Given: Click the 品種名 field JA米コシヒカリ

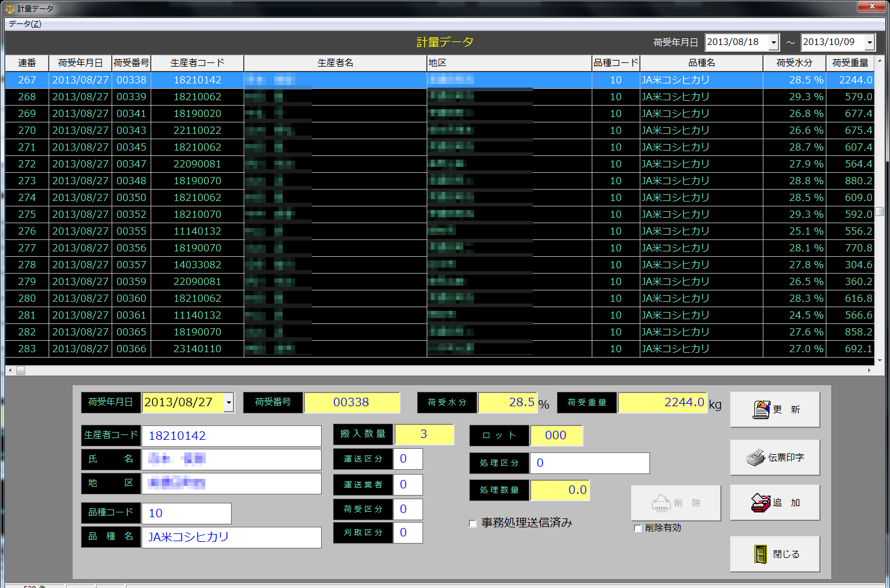Looking at the screenshot, I should (231, 538).
